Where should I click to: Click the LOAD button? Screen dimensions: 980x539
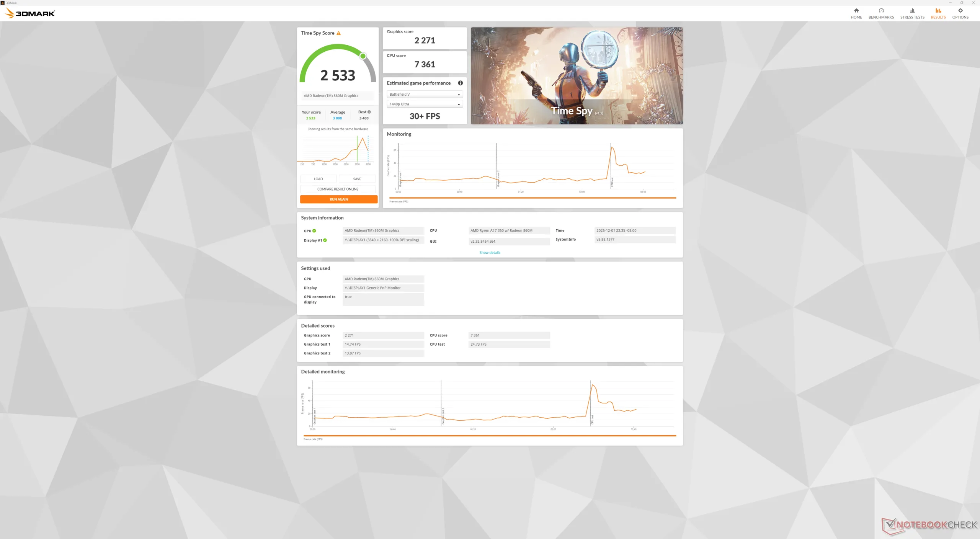(x=318, y=179)
